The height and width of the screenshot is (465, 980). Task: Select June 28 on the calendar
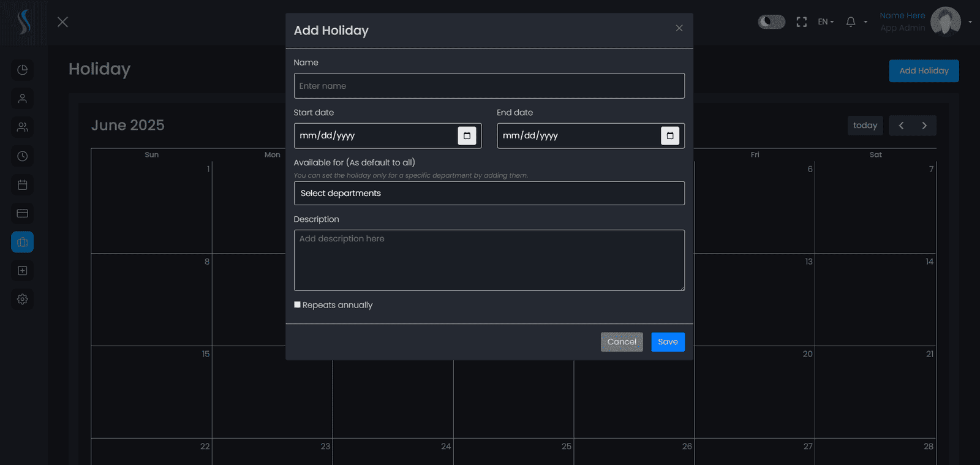pos(876,452)
